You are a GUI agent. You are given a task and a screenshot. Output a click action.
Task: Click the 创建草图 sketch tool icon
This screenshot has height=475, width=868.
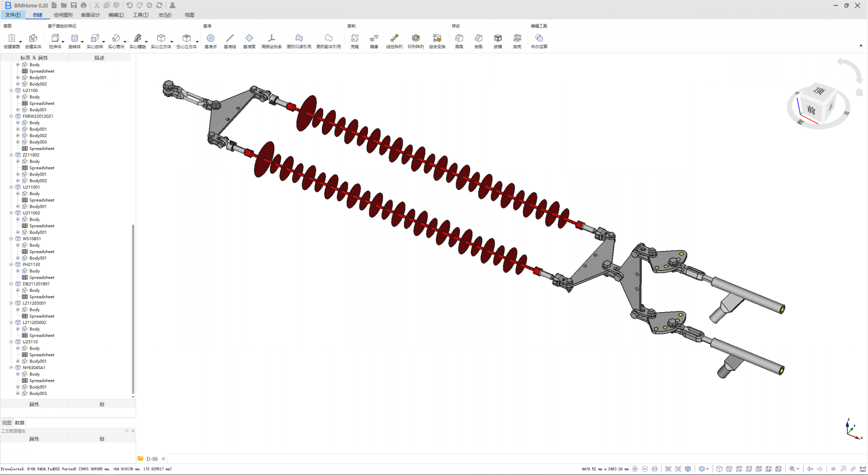12,38
